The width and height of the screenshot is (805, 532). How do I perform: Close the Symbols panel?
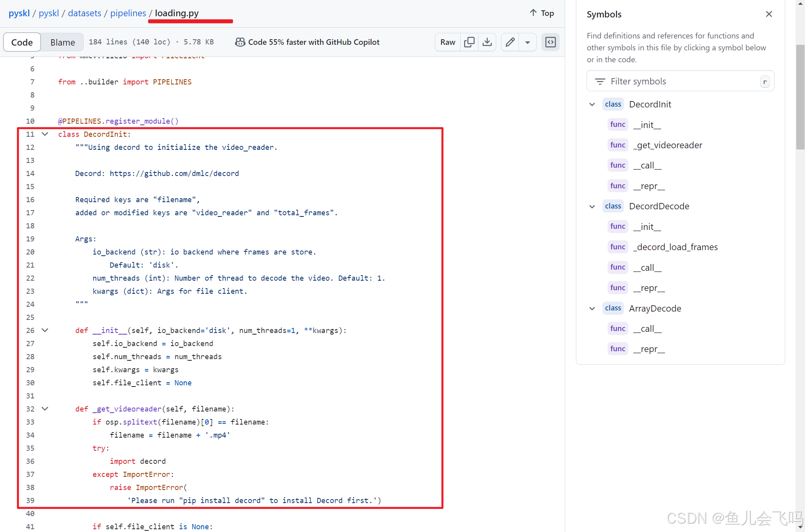pyautogui.click(x=769, y=14)
